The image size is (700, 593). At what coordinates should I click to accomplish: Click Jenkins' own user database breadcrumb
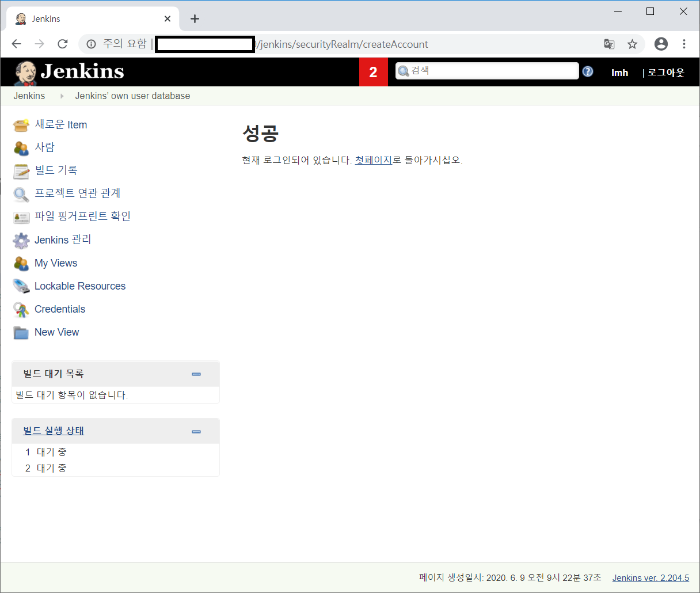point(132,96)
